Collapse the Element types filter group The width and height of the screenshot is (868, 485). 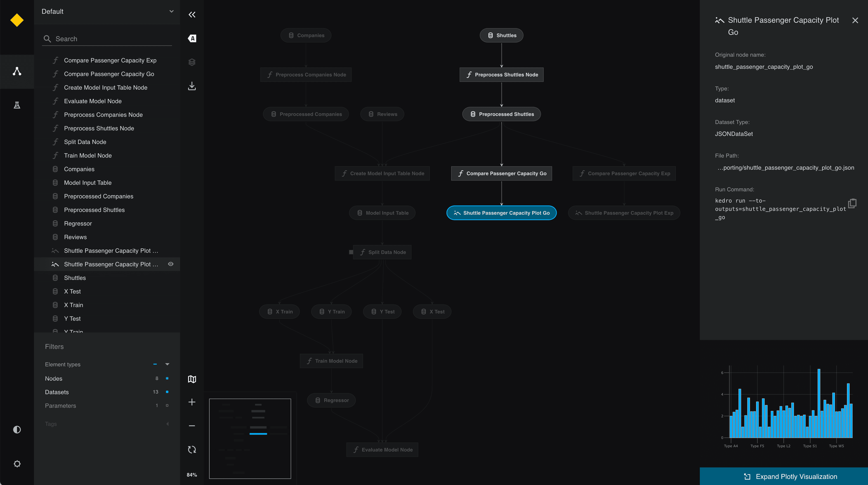point(167,364)
